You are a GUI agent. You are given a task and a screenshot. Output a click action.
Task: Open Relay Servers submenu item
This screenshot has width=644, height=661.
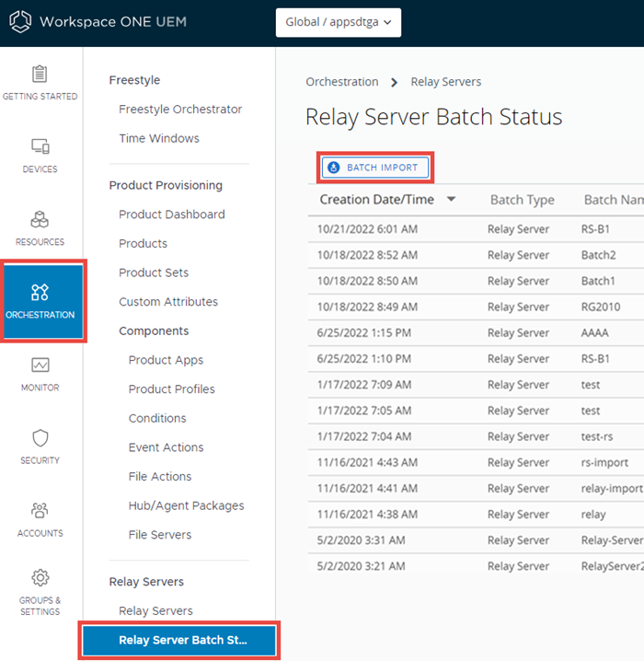pyautogui.click(x=155, y=611)
